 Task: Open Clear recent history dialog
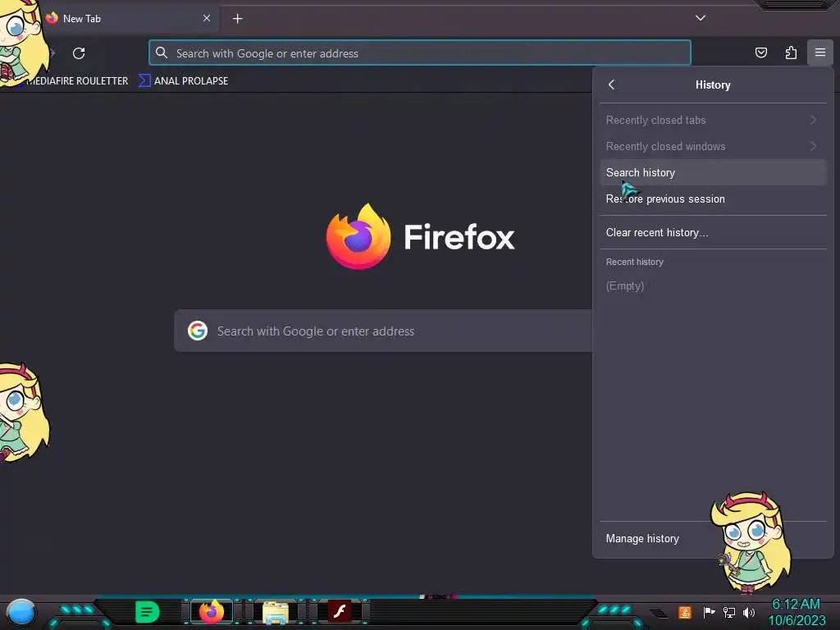coord(713,232)
